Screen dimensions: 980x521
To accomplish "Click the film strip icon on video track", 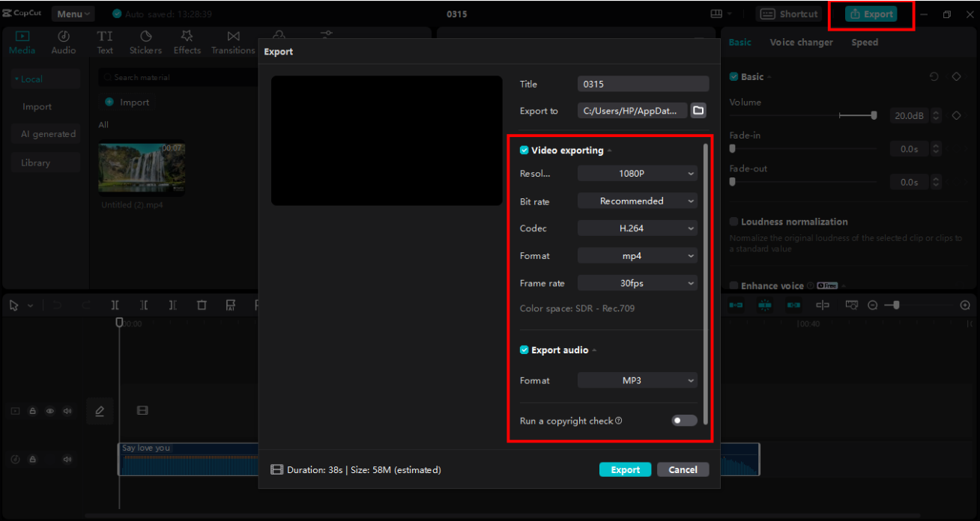I will (142, 411).
